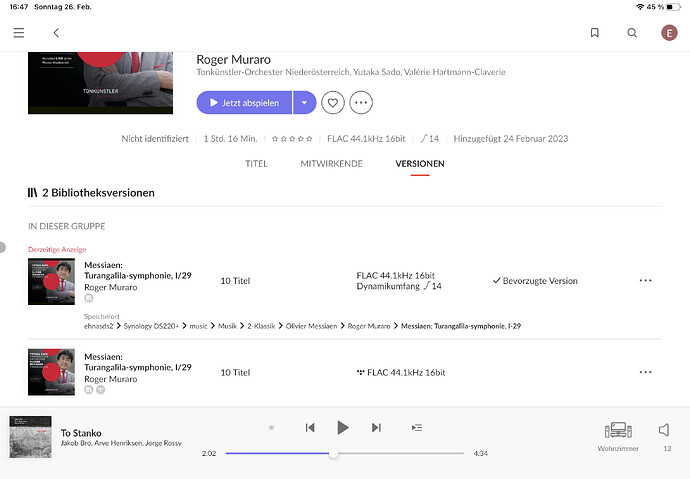690x479 pixels.
Task: Click the track progress seek bar
Action: (400, 453)
